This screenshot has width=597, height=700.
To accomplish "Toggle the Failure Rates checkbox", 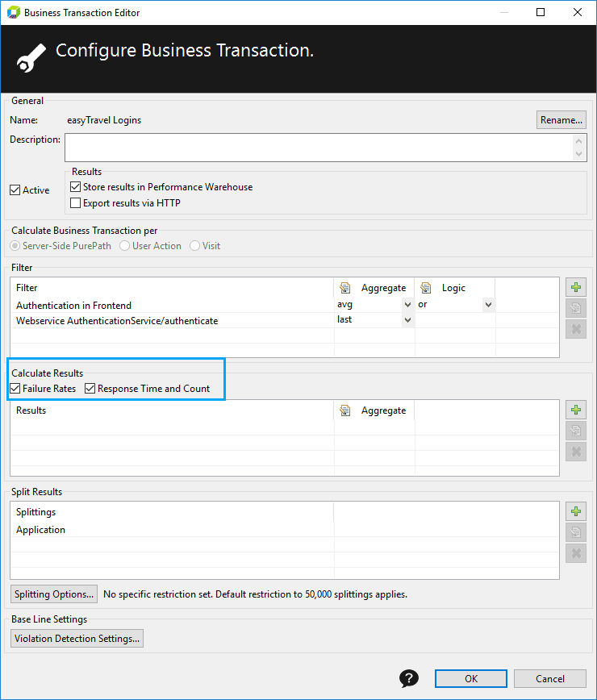I will (x=15, y=389).
